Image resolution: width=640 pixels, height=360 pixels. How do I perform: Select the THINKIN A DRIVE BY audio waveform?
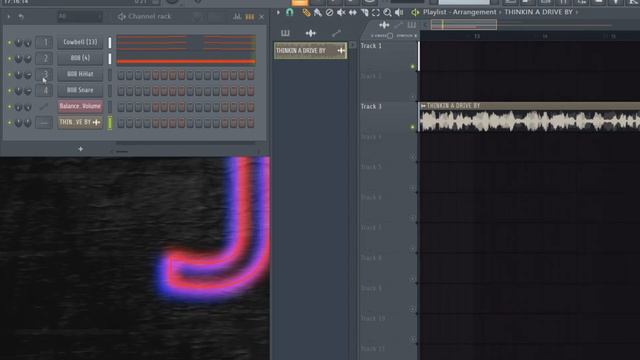[x=530, y=121]
